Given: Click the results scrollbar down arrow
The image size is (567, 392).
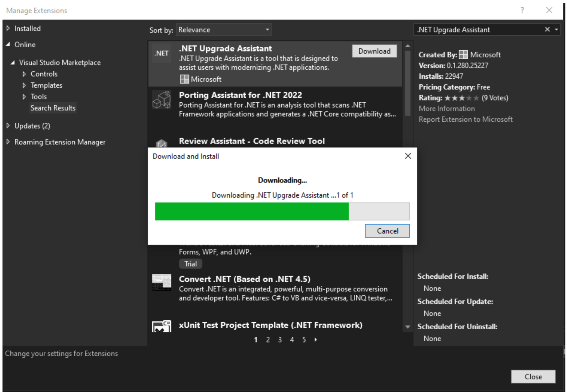Looking at the screenshot, I should click(x=408, y=327).
